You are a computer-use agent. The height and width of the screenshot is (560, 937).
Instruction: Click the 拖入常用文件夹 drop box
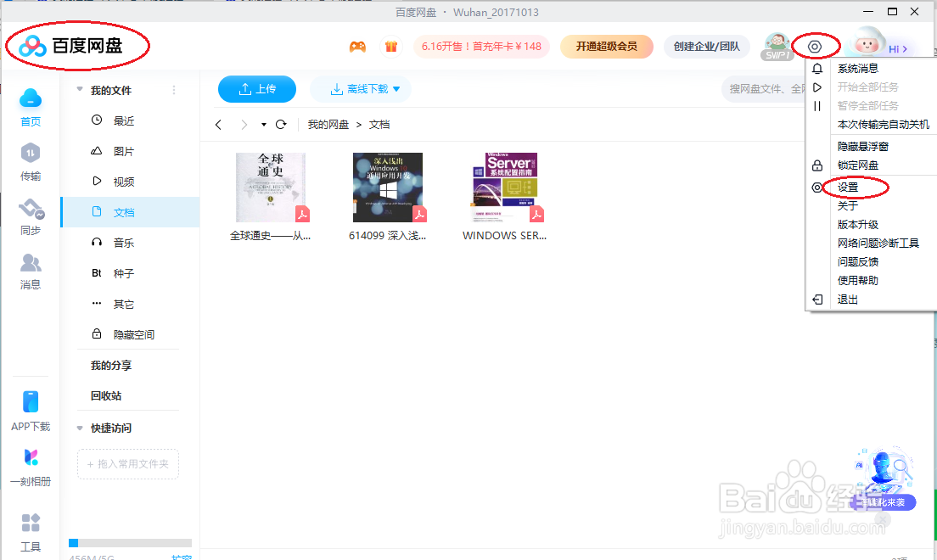click(128, 464)
